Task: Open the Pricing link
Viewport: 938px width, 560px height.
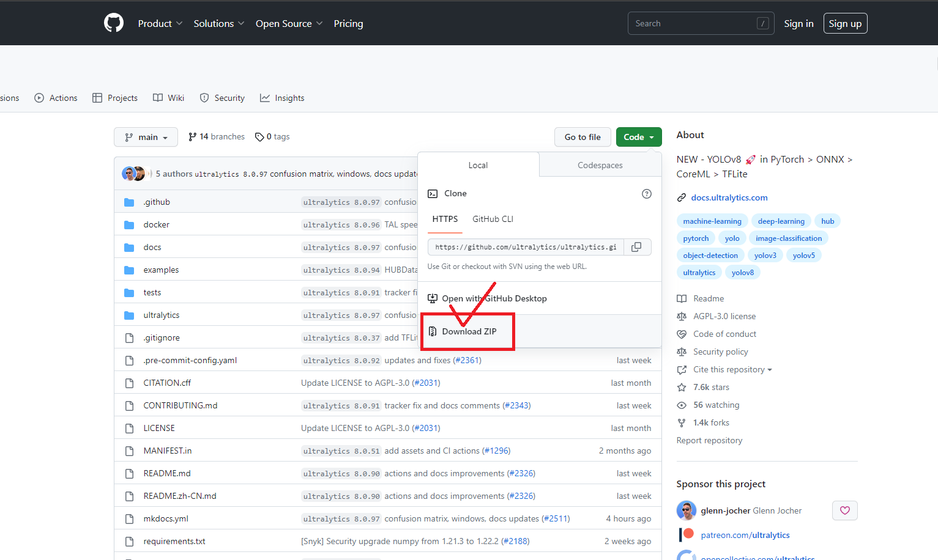Action: point(348,23)
